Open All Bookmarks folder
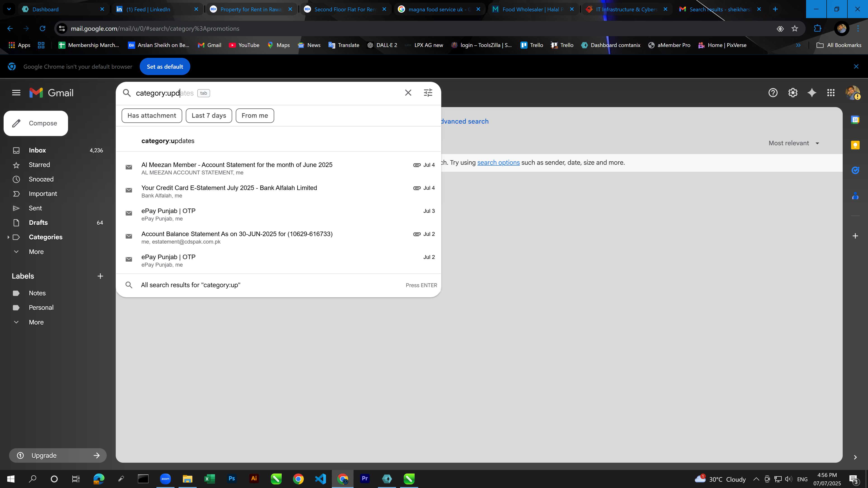 [839, 45]
